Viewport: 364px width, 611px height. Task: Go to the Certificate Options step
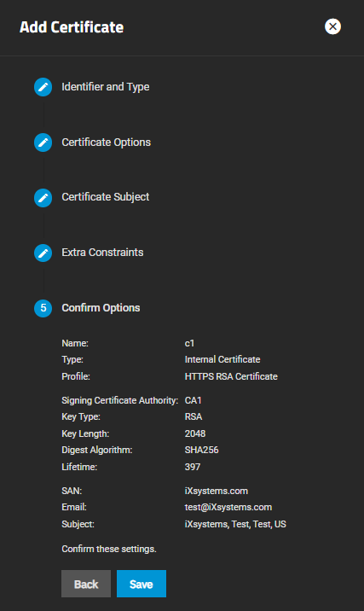(x=107, y=143)
